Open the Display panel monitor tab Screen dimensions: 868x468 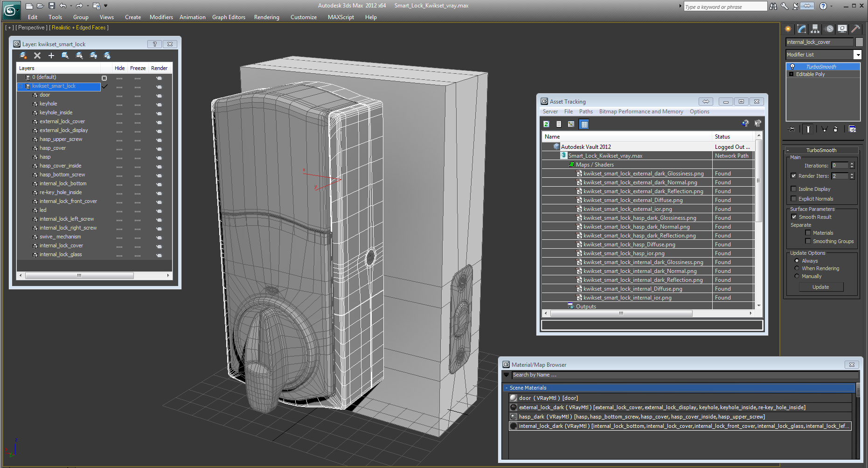click(842, 29)
